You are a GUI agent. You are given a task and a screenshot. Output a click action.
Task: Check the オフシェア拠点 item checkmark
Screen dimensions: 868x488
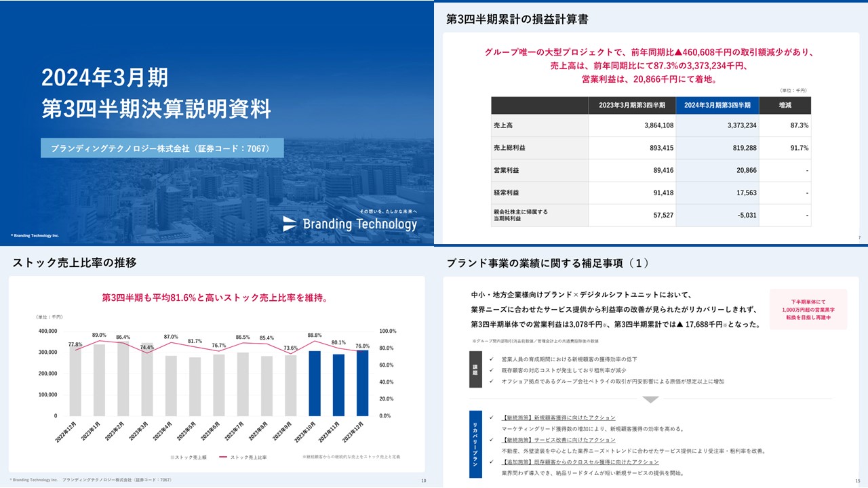492,381
